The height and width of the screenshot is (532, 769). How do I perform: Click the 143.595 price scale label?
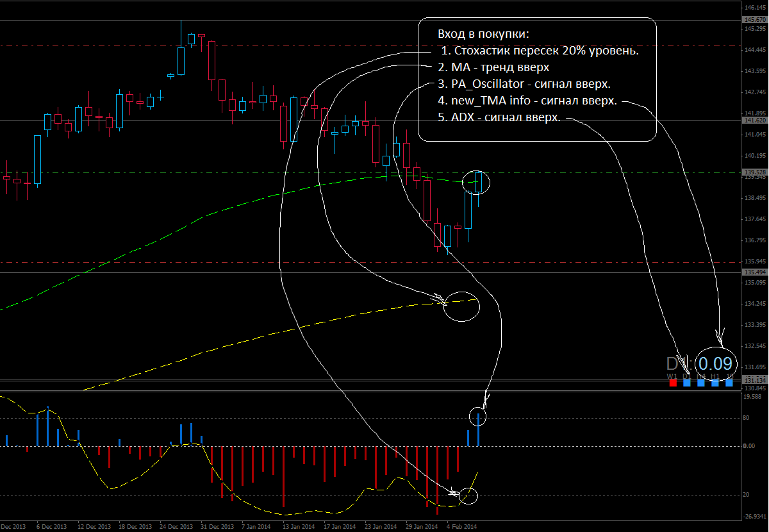[x=755, y=71]
